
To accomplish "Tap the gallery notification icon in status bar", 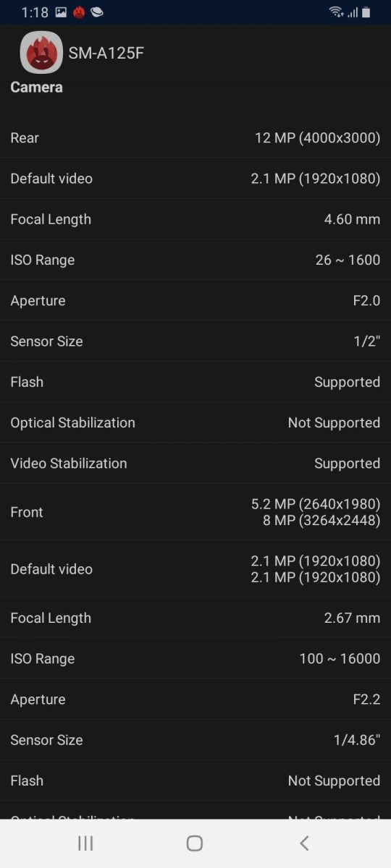I will (61, 12).
